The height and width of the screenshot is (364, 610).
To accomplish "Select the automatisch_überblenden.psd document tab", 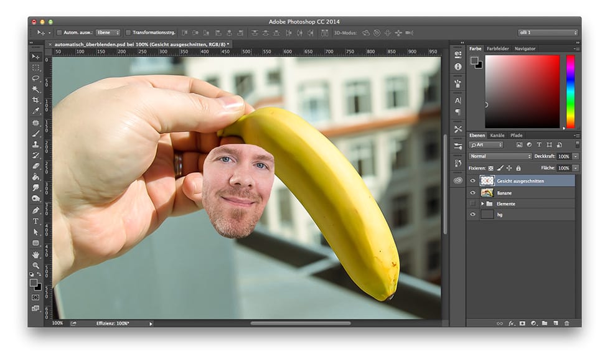I will coord(142,44).
